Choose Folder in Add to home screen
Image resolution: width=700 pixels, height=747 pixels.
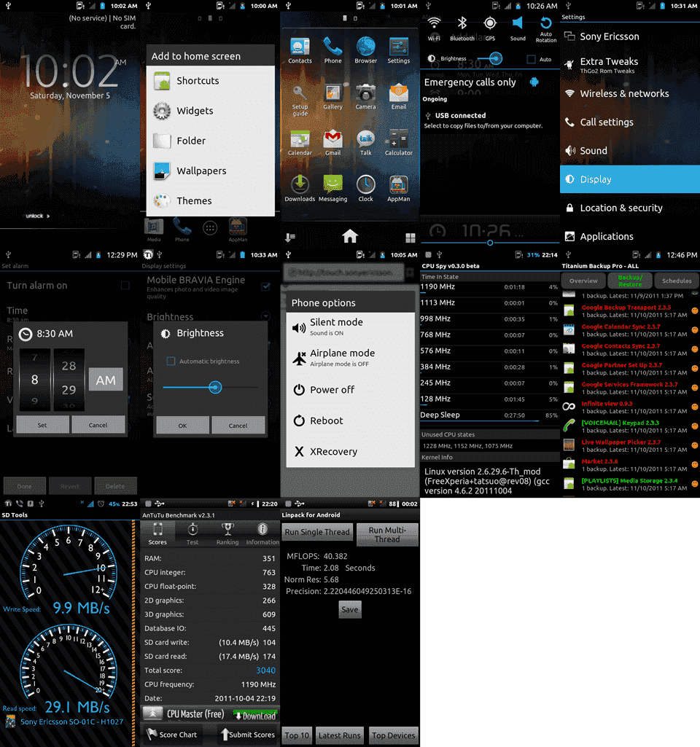(211, 141)
